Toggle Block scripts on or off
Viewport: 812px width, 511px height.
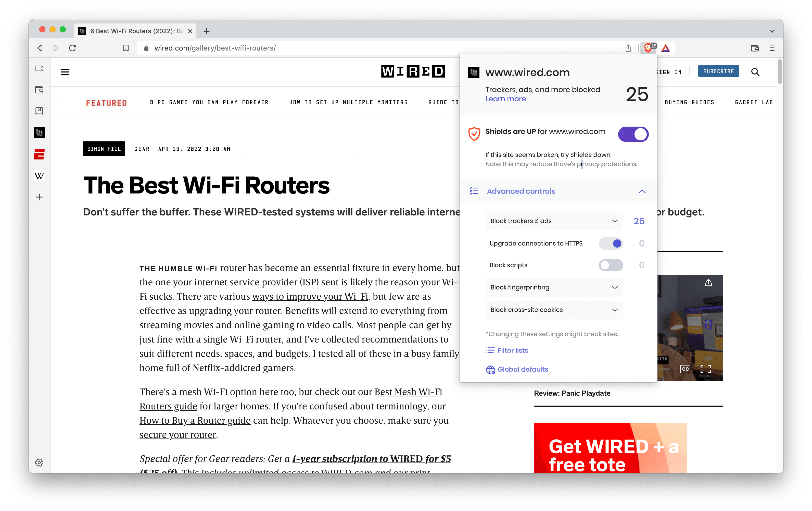610,265
